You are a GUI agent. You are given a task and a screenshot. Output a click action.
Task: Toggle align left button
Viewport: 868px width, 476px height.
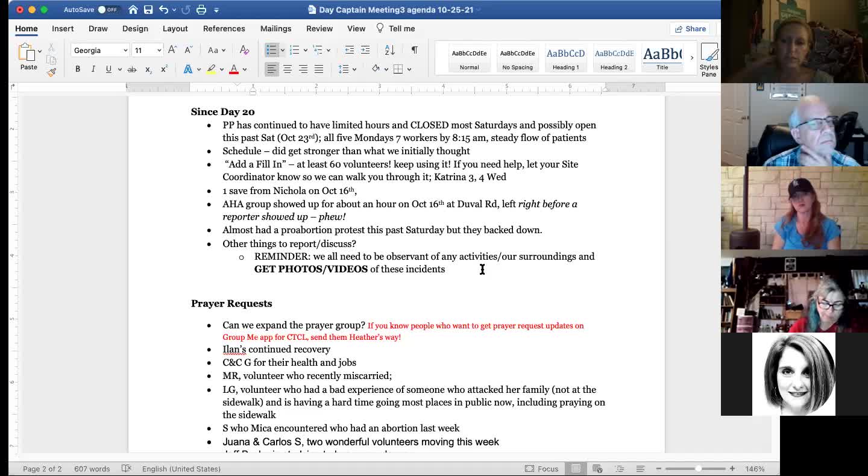click(272, 69)
